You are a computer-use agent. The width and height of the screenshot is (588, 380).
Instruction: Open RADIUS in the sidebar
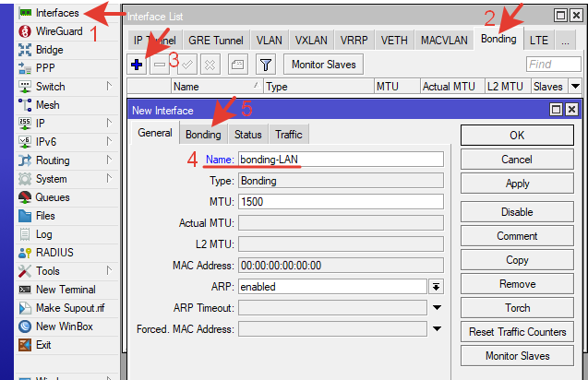point(54,253)
